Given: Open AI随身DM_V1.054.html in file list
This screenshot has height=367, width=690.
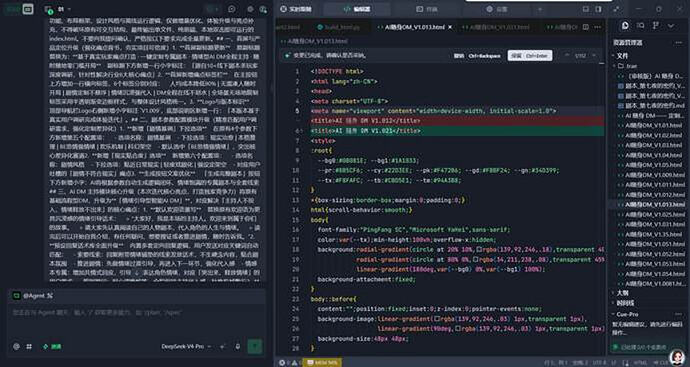Looking at the screenshot, I should (653, 274).
